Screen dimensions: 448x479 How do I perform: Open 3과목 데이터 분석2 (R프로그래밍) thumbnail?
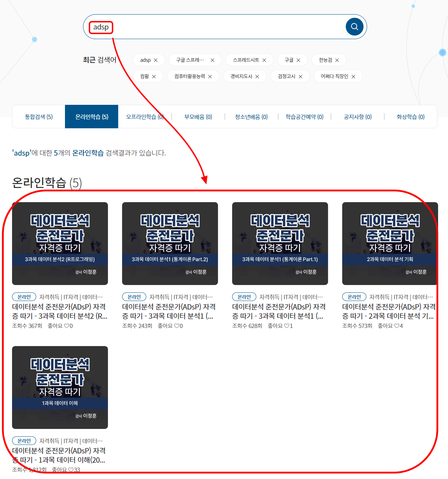[x=60, y=243]
